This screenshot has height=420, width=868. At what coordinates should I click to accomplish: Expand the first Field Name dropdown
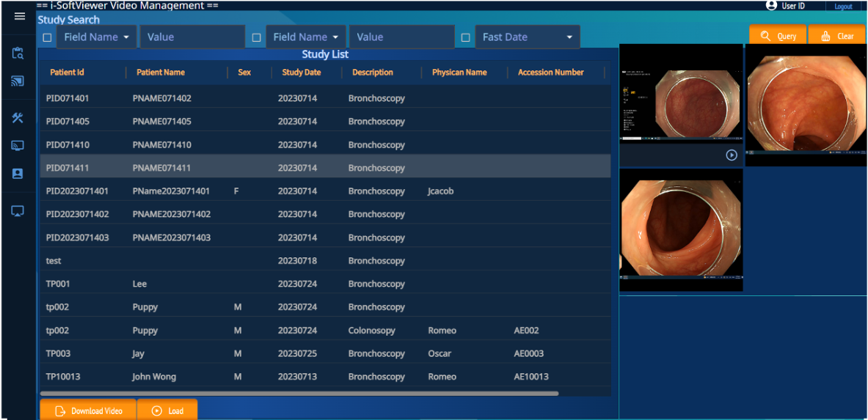(x=96, y=37)
